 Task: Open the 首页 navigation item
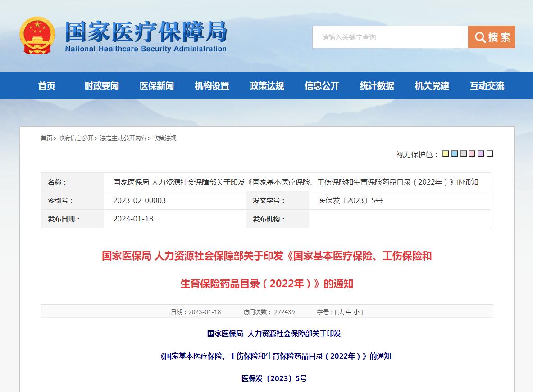click(x=46, y=86)
